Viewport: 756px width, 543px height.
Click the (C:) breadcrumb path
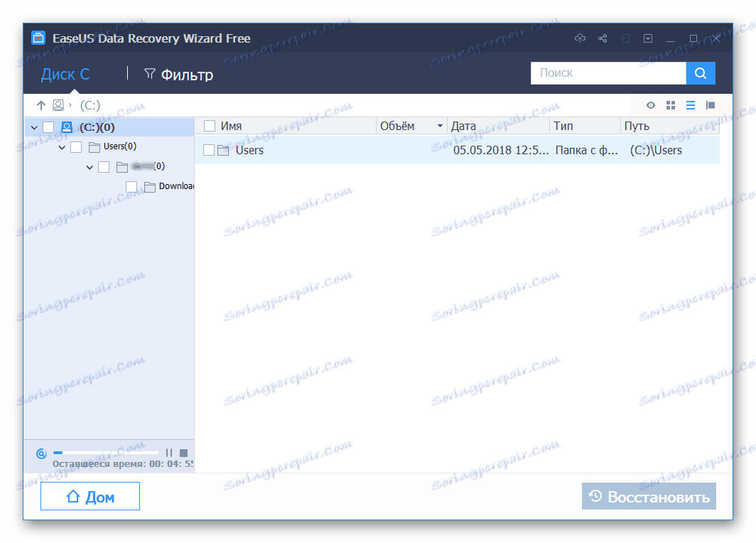[x=90, y=105]
